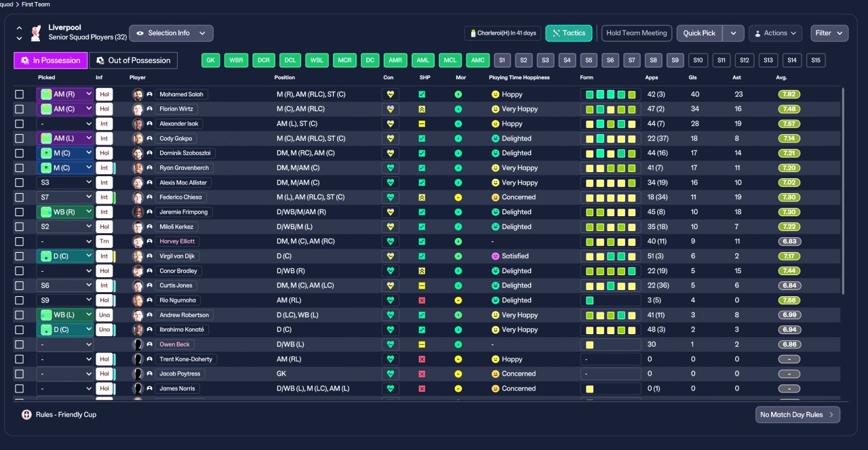The height and width of the screenshot is (450, 868).
Task: Click Mohamed Salah's condition heart icon
Action: point(390,94)
